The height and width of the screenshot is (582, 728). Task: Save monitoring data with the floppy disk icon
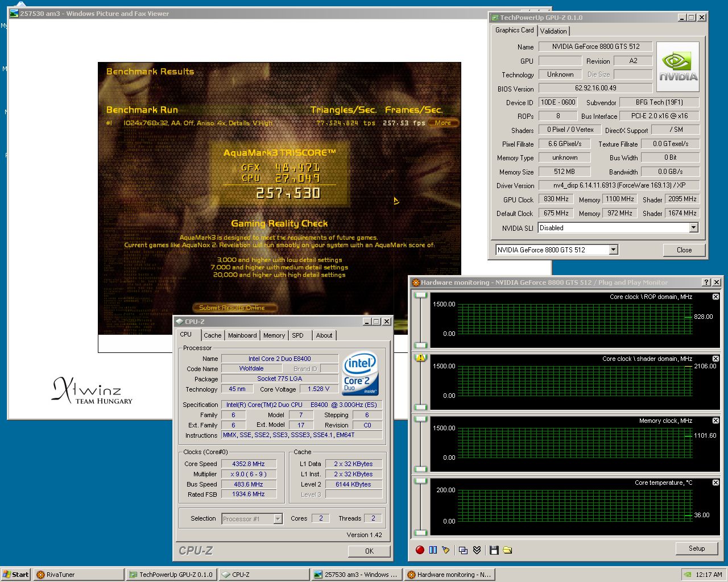pos(494,550)
